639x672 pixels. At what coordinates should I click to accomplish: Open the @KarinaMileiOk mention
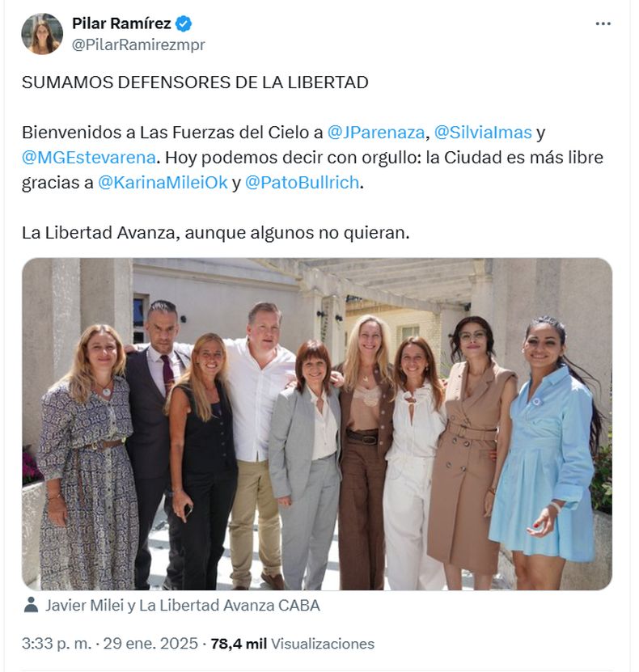(163, 183)
